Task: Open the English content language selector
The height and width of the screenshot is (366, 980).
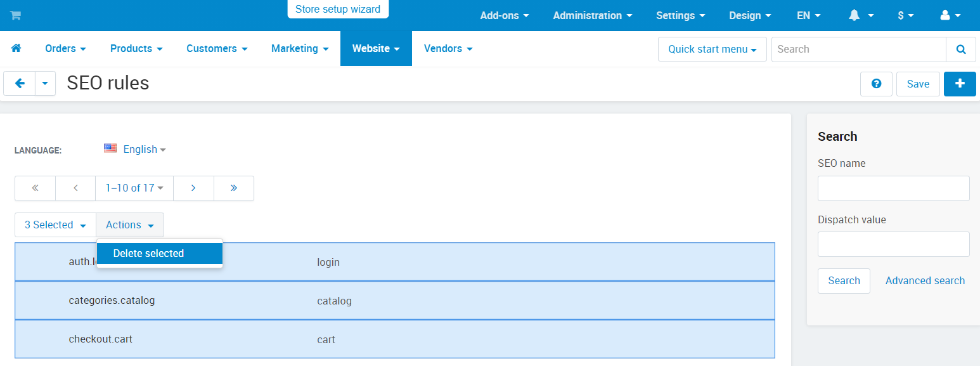Action: click(x=135, y=149)
